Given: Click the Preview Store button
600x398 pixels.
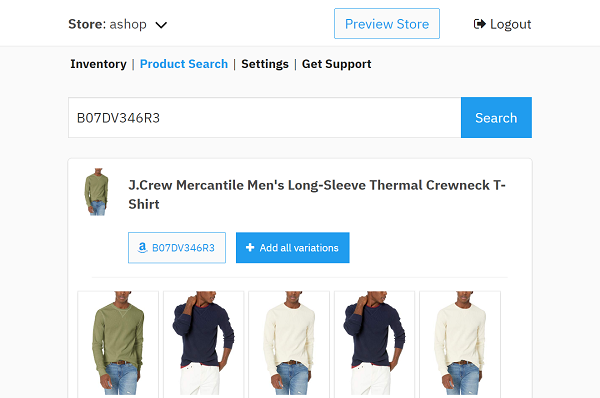Looking at the screenshot, I should (387, 24).
